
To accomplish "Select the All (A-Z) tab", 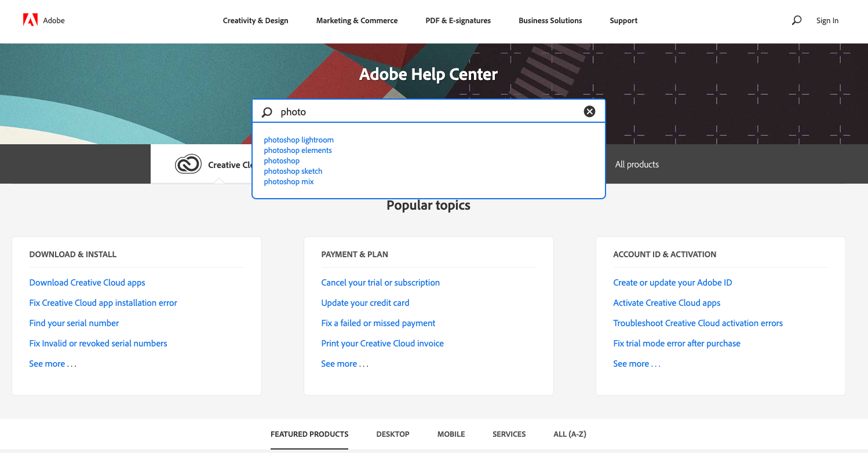I will point(570,434).
